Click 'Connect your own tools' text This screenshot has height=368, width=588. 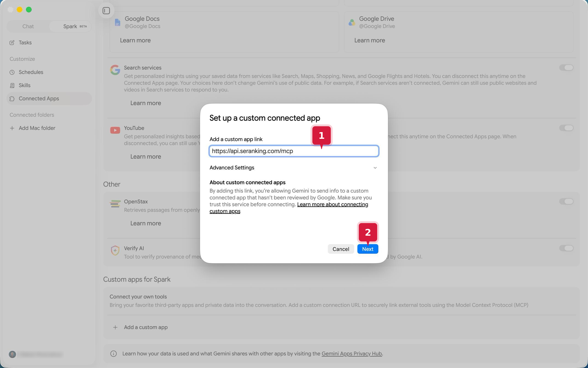click(x=138, y=297)
